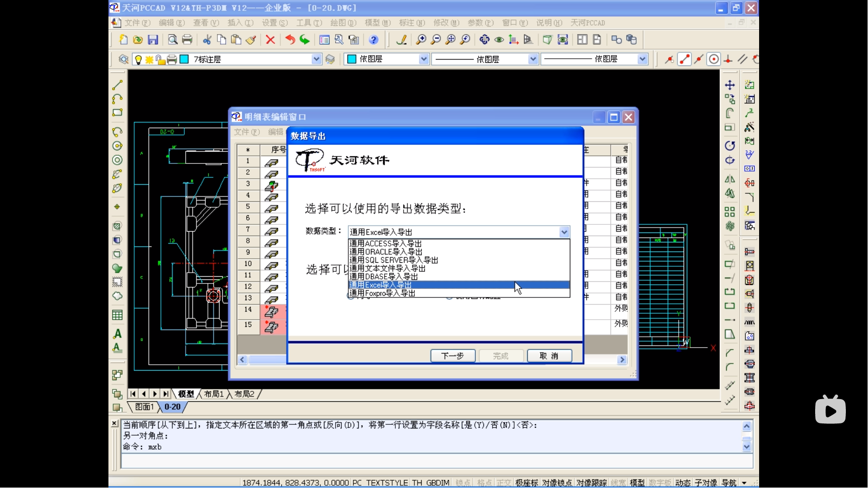Click the command line input field
868x488 pixels.
tap(436, 461)
